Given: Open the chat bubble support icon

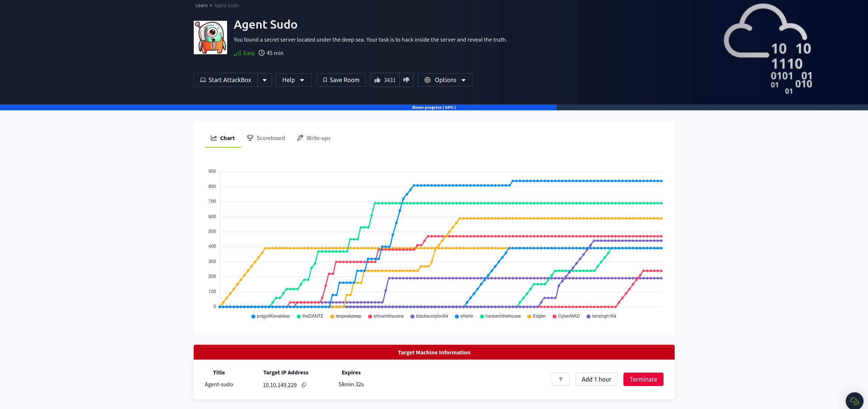Looking at the screenshot, I should pos(854,401).
